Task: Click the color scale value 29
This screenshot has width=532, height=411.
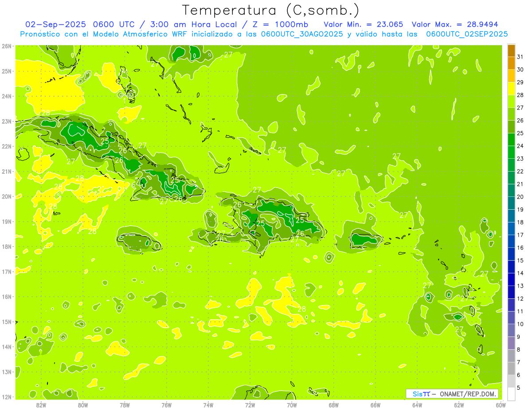Action: [520, 82]
